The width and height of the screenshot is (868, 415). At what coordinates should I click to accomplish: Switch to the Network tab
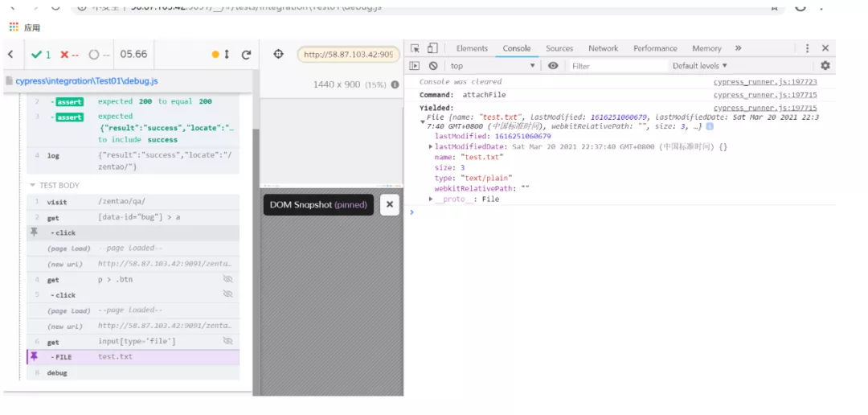pyautogui.click(x=603, y=48)
